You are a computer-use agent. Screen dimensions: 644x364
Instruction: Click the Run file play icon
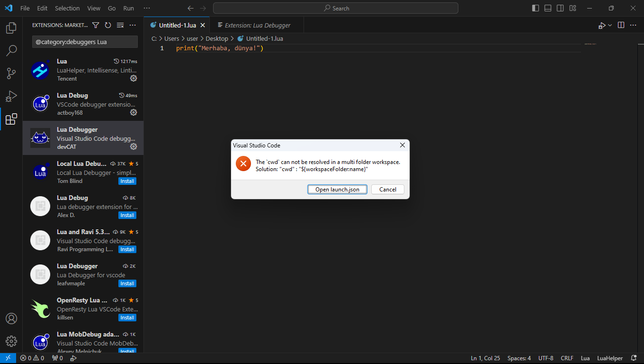601,25
